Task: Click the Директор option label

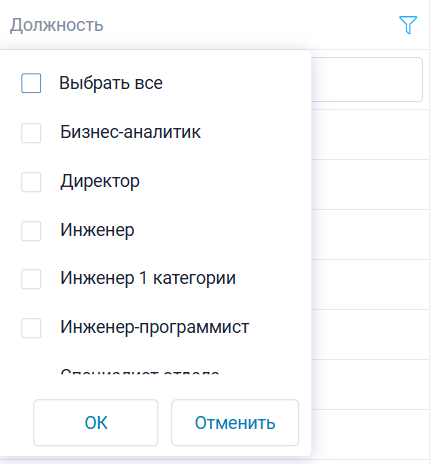Action: 100,182
